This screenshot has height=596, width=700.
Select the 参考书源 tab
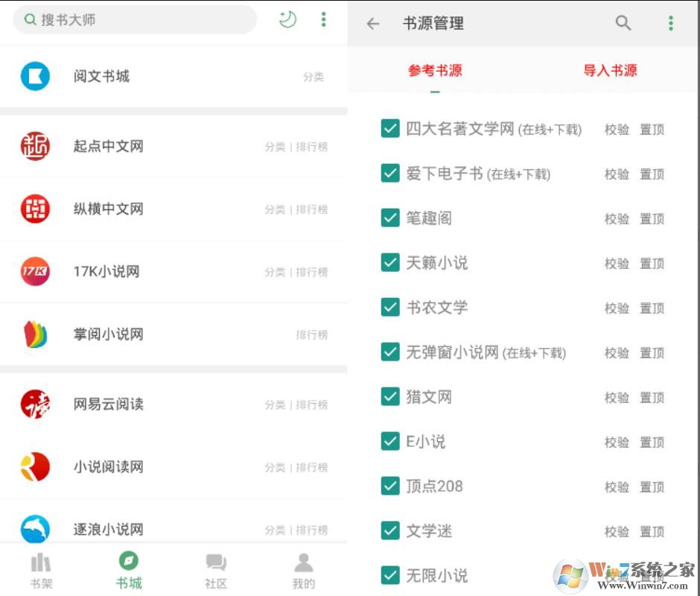[x=434, y=72]
